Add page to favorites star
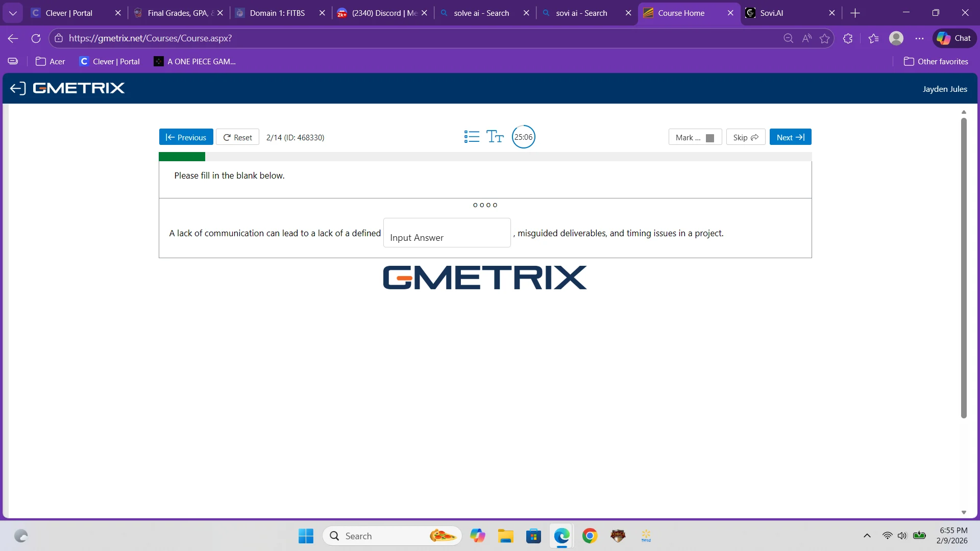This screenshot has height=551, width=980. 824,38
